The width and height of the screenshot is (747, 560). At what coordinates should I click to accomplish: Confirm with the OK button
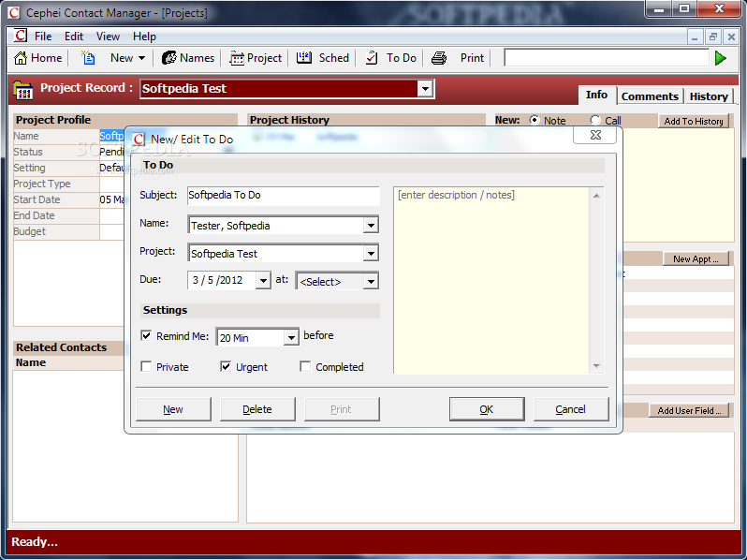tap(487, 409)
